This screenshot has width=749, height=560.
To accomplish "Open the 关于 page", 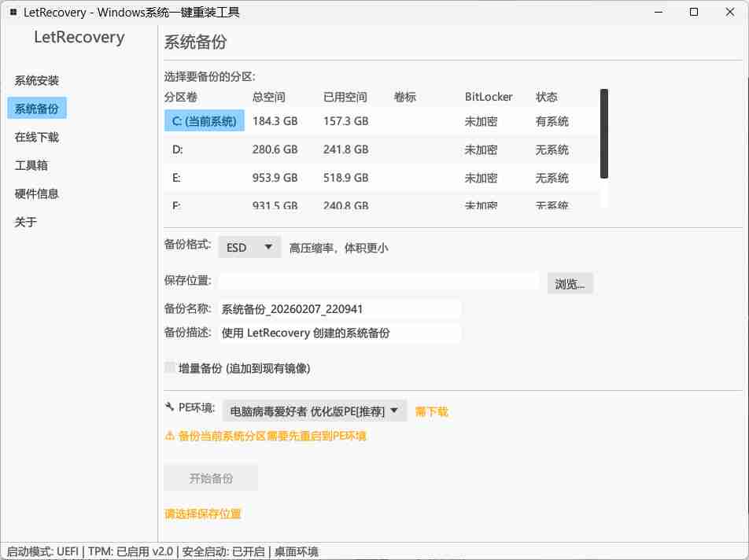I will click(x=26, y=222).
